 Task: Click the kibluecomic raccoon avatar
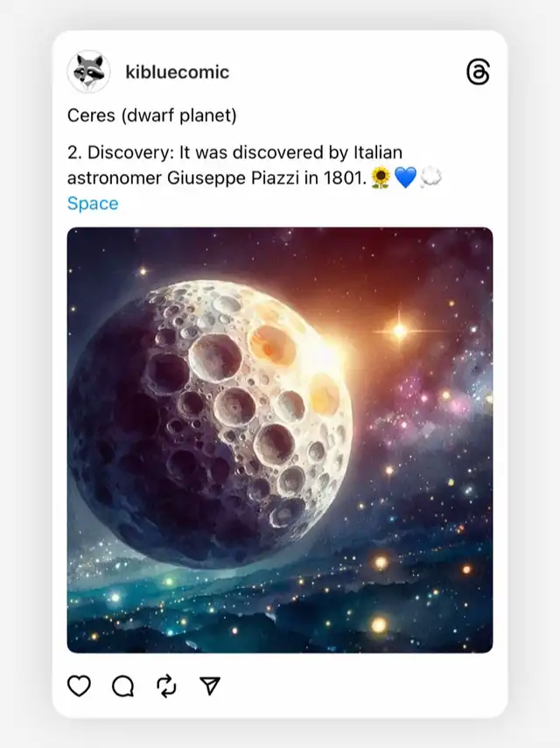[x=88, y=72]
